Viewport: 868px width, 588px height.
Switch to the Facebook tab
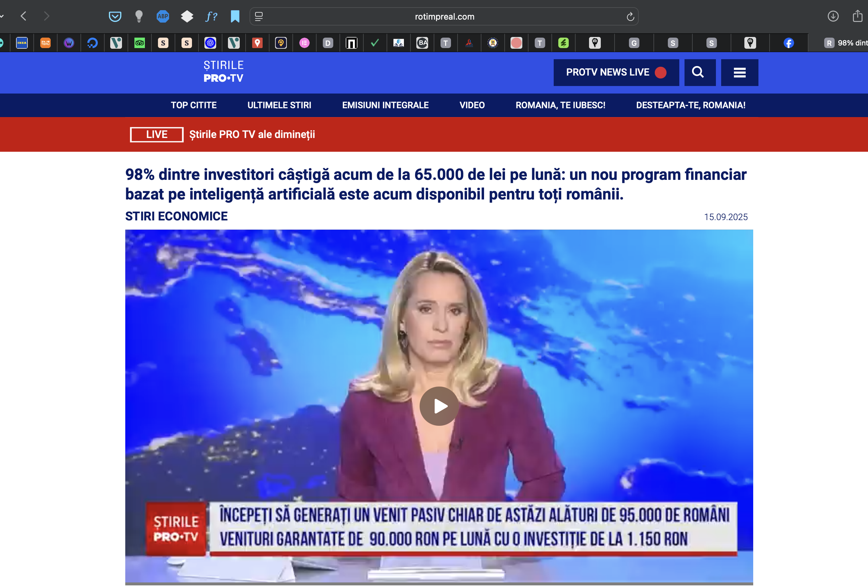pos(789,43)
